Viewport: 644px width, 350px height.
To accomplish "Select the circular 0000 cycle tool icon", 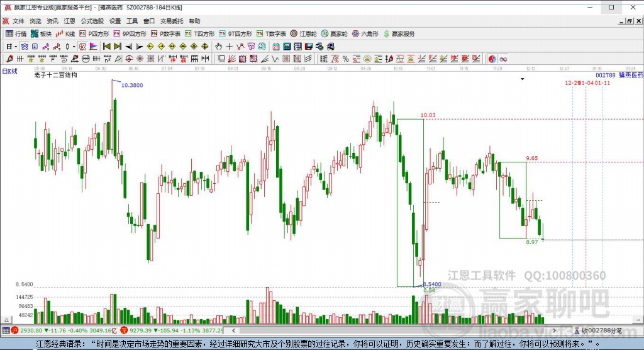I will point(86,59).
